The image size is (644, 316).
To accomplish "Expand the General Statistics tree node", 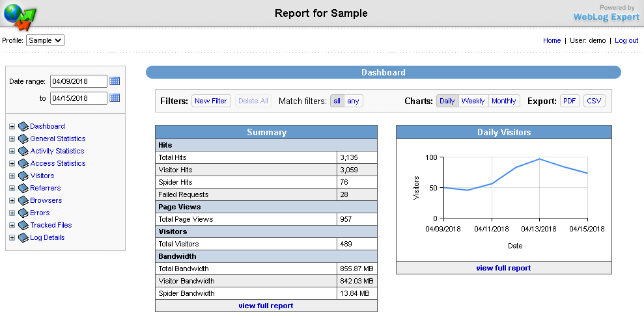I will pyautogui.click(x=12, y=139).
